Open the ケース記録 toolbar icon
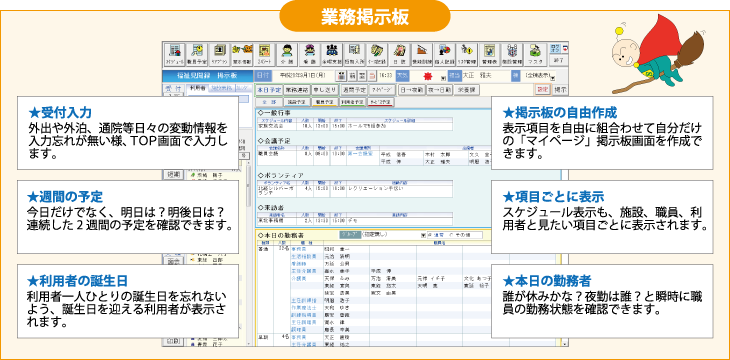 tap(376, 55)
